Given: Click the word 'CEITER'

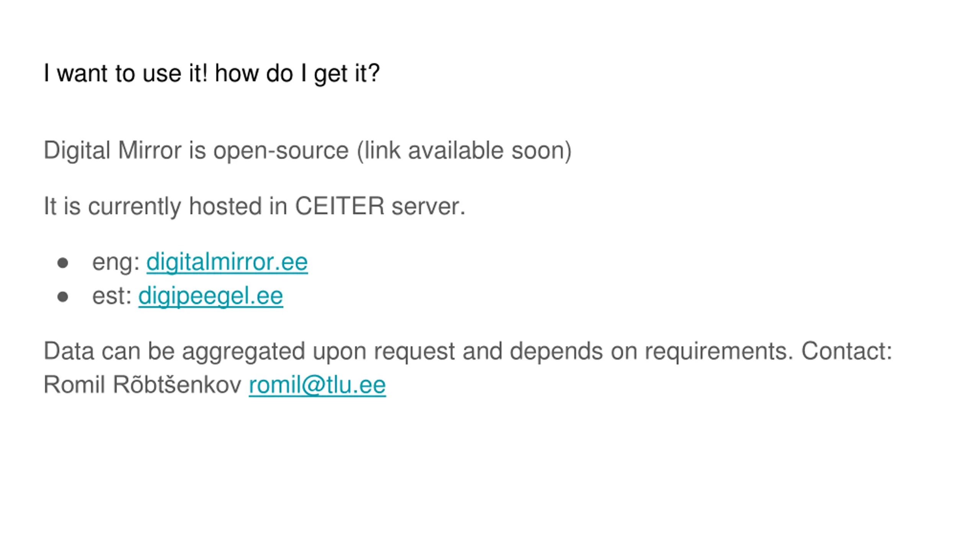Looking at the screenshot, I should 339,206.
